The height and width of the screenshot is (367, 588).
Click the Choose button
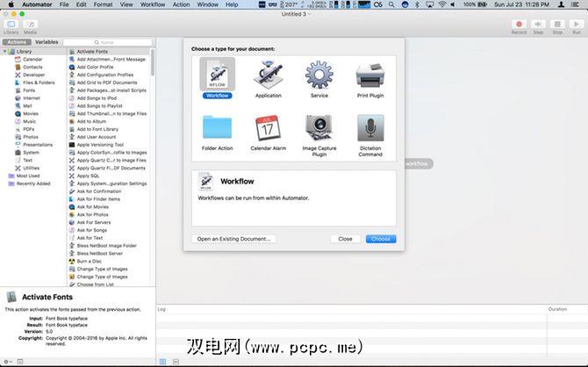coord(381,239)
